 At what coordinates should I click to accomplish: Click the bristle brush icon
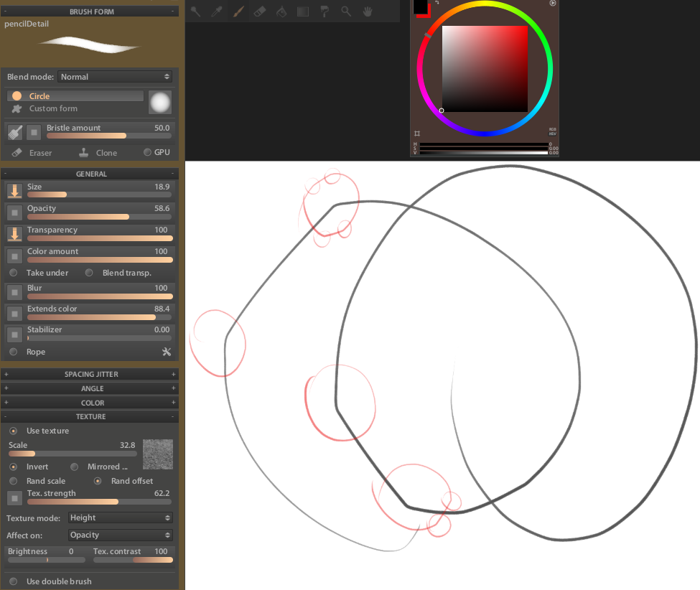pyautogui.click(x=15, y=133)
